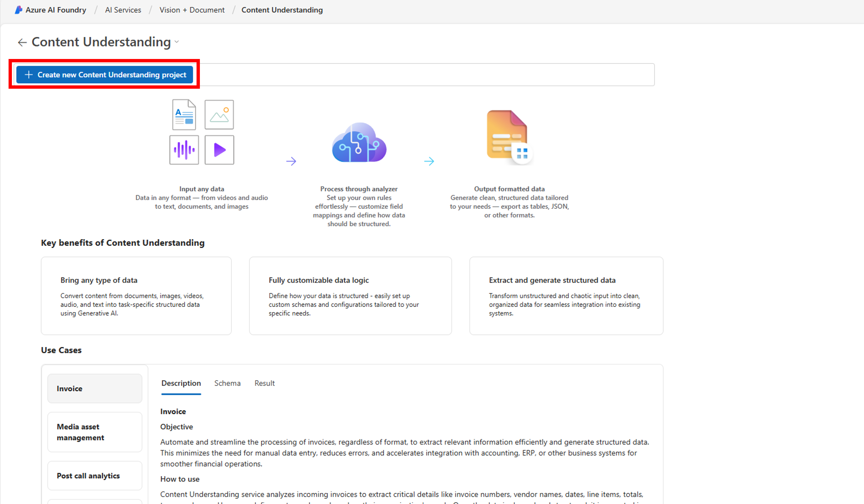Click the arrow between analyzer and output
The height and width of the screenshot is (504, 864).
(429, 161)
